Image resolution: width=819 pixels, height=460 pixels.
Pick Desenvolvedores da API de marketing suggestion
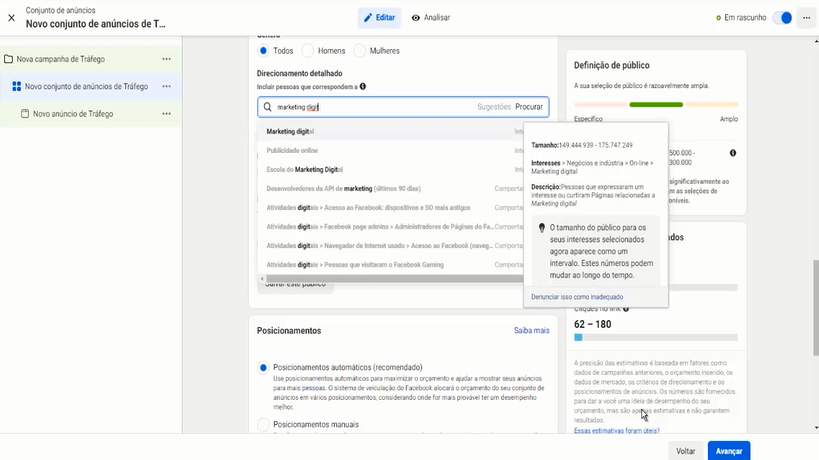391,188
